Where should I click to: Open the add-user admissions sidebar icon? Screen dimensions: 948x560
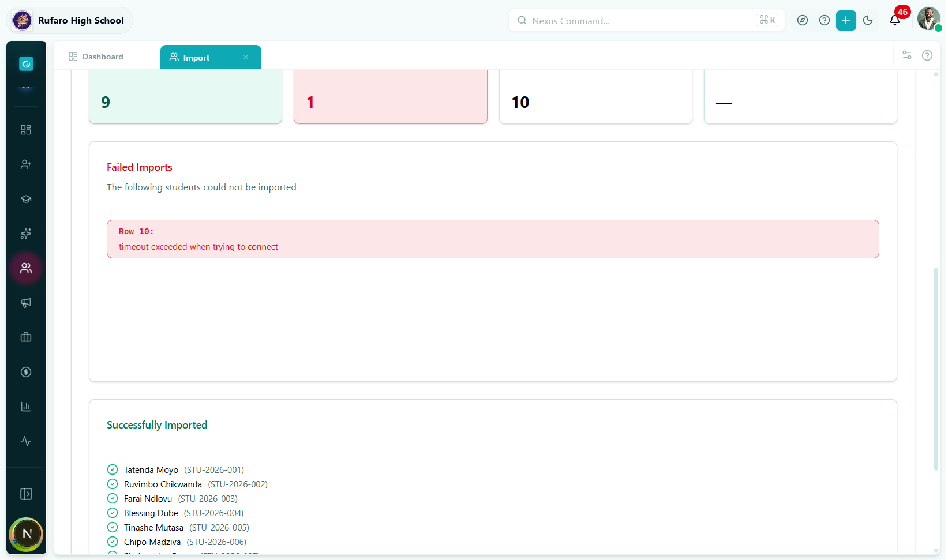tap(26, 164)
